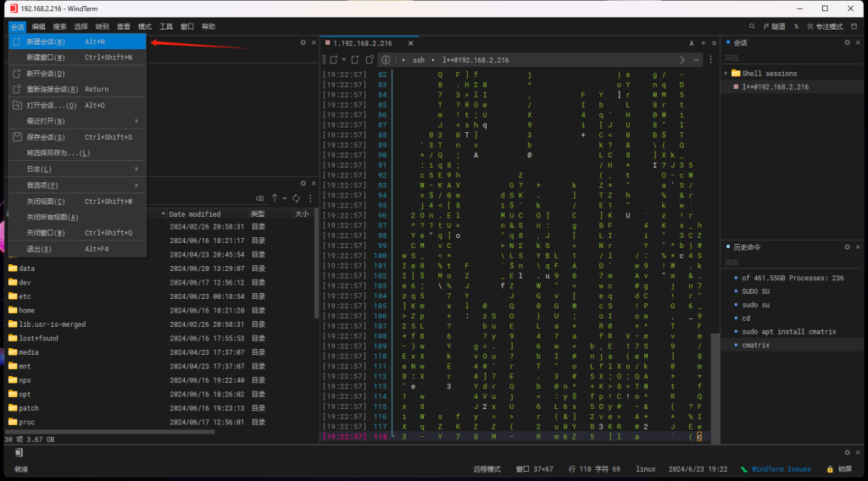The height and width of the screenshot is (481, 868).
Task: Click the X icon next to 专注模式
Action: click(x=797, y=26)
